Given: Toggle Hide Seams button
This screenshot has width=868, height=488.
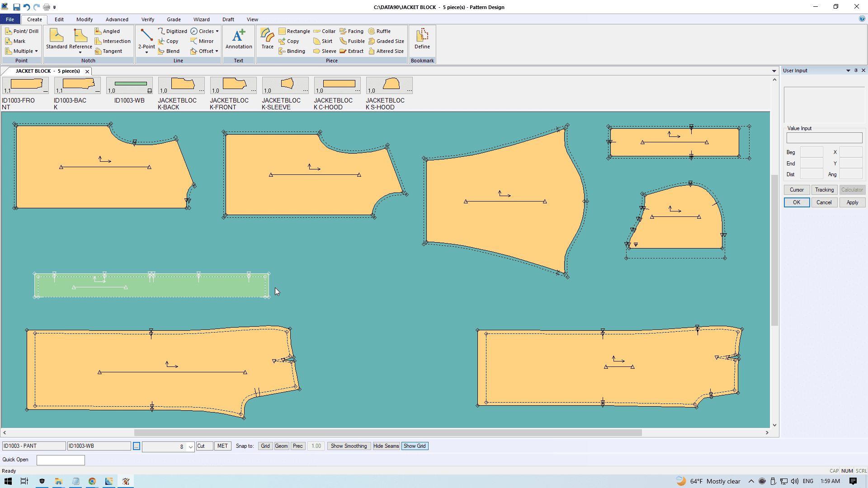Looking at the screenshot, I should tap(386, 446).
